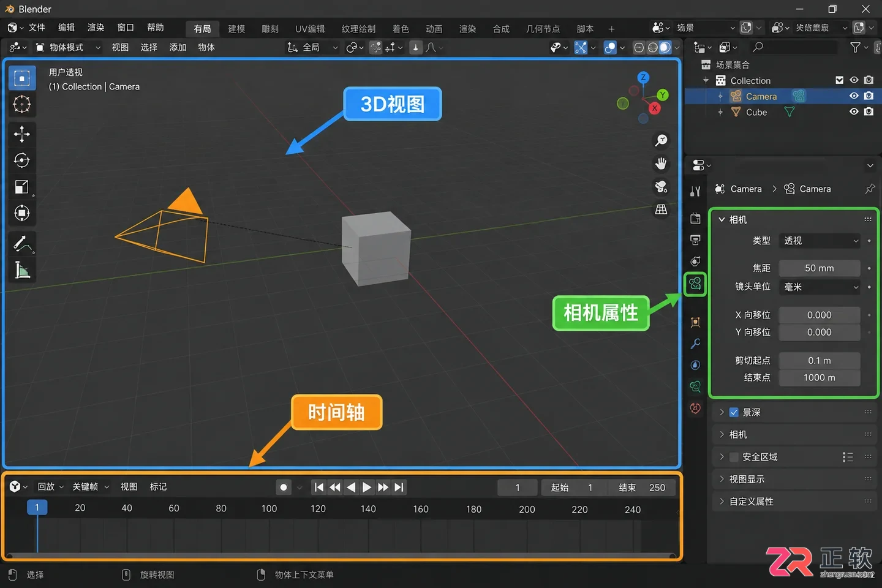882x588 pixels.
Task: Open the 关键帧 menu in timeline
Action: point(91,486)
